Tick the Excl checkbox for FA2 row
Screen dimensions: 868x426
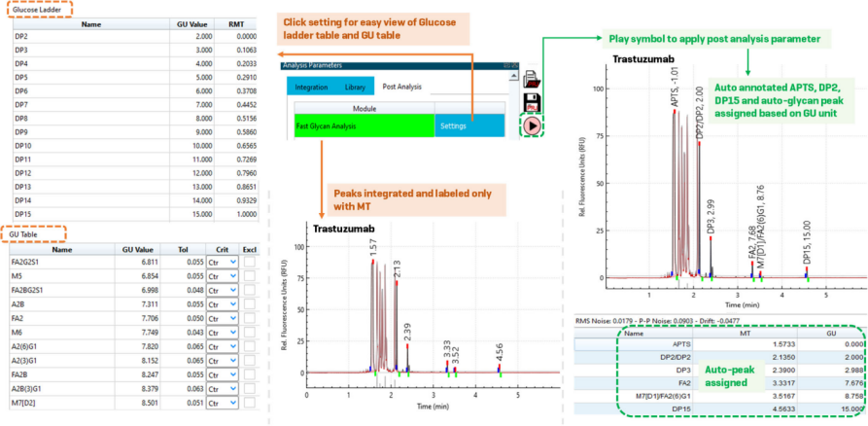pos(250,318)
